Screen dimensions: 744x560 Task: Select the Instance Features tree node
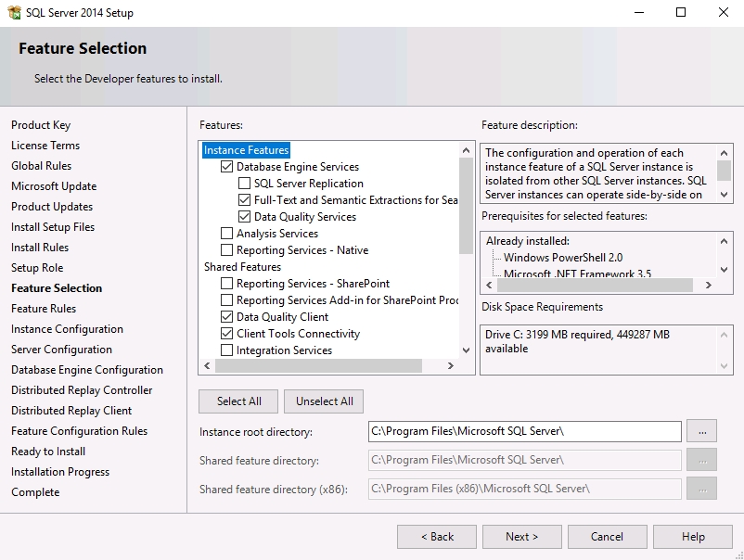246,150
